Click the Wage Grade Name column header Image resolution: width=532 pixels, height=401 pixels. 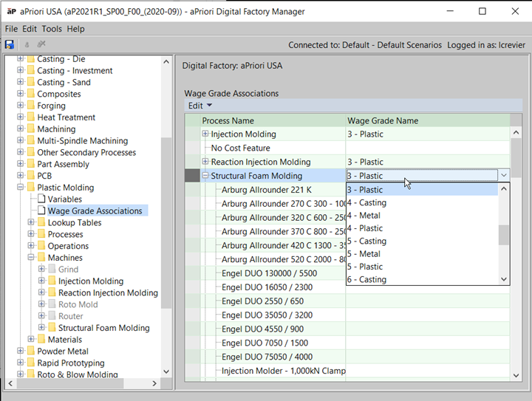[x=428, y=120]
